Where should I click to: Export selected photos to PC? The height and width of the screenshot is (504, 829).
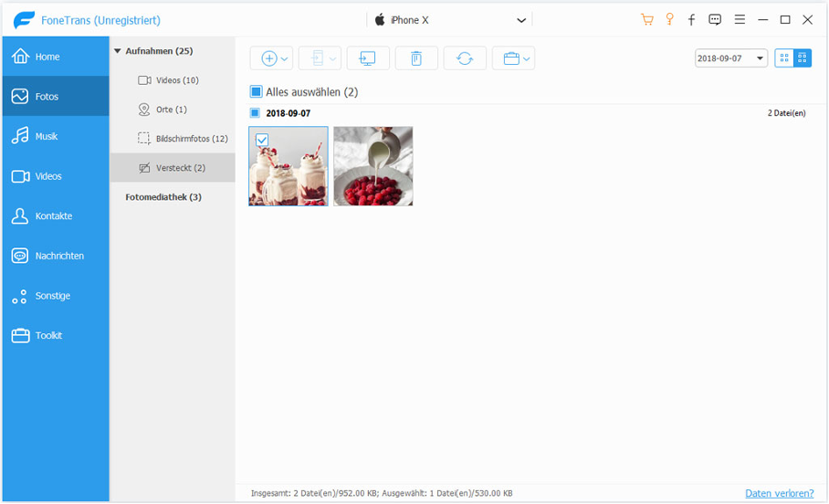pos(367,58)
